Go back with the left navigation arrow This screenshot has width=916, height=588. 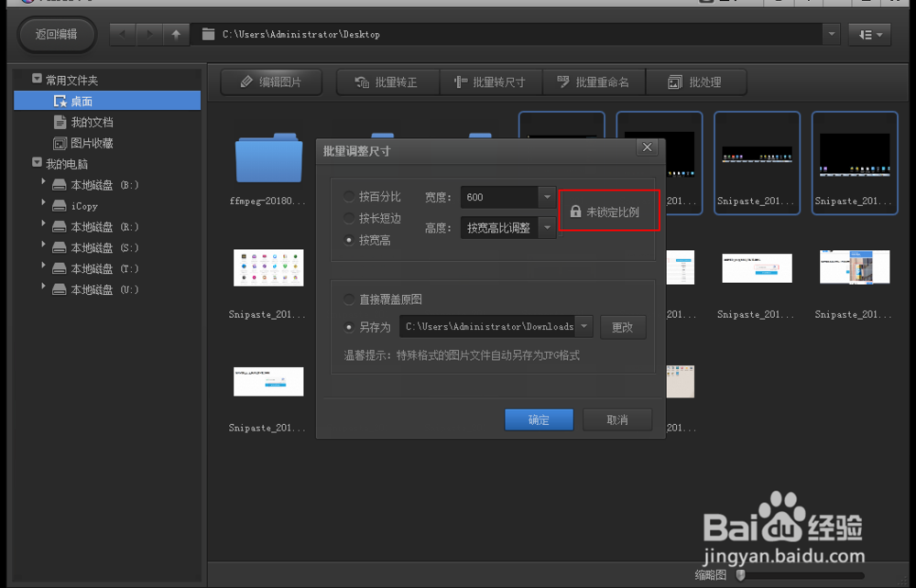123,35
